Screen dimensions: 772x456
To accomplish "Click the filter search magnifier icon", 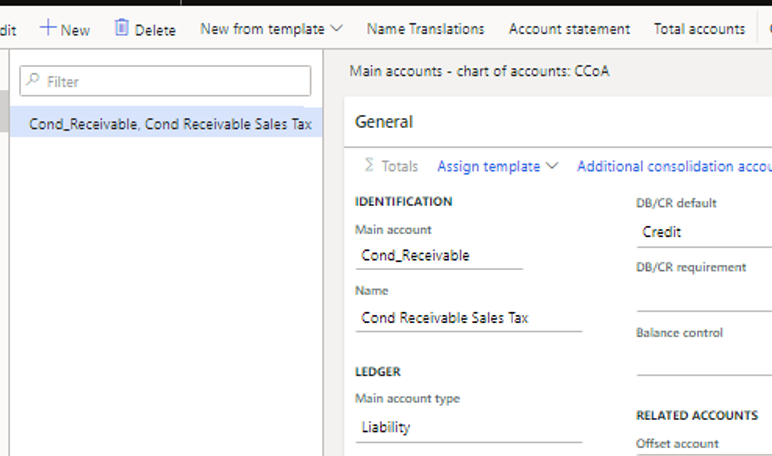I will (x=33, y=81).
